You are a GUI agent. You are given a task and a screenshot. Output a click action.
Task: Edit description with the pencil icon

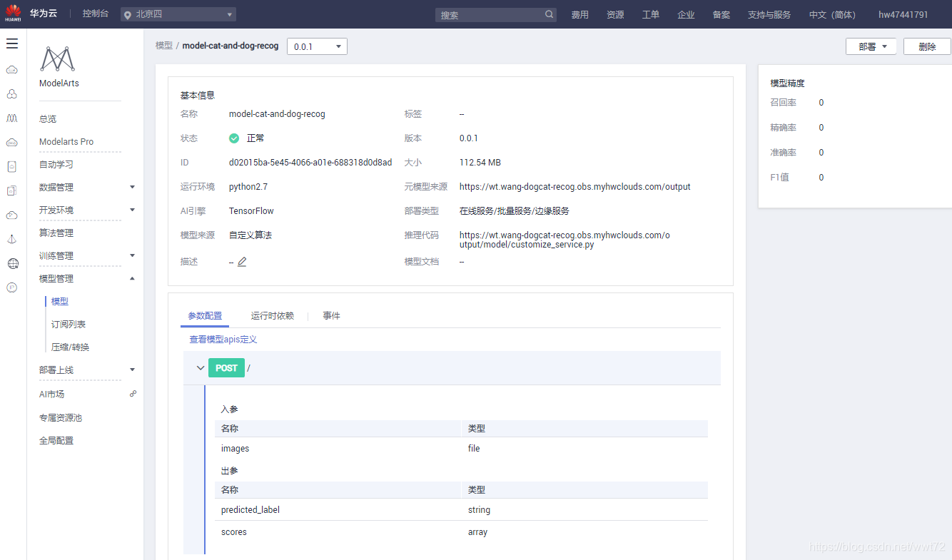pos(242,262)
